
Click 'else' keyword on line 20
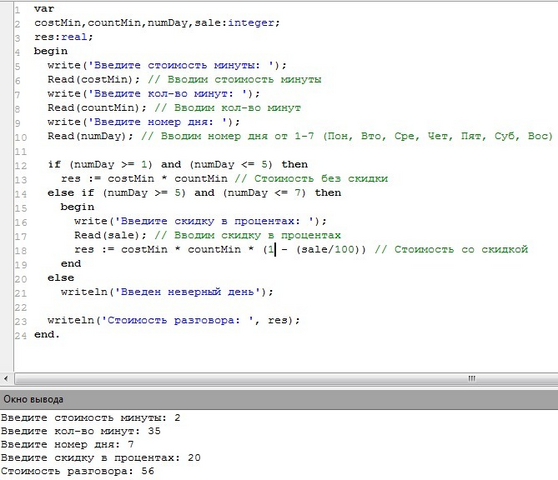click(61, 278)
